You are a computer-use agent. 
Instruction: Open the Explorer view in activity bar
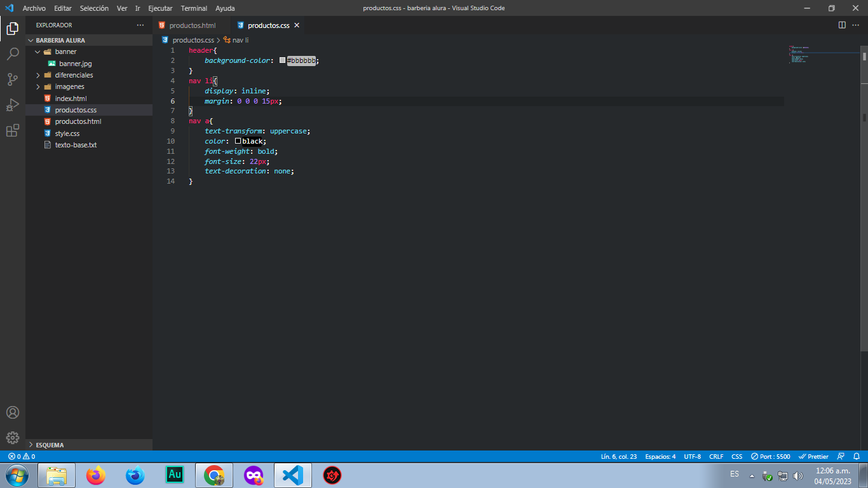(x=13, y=28)
